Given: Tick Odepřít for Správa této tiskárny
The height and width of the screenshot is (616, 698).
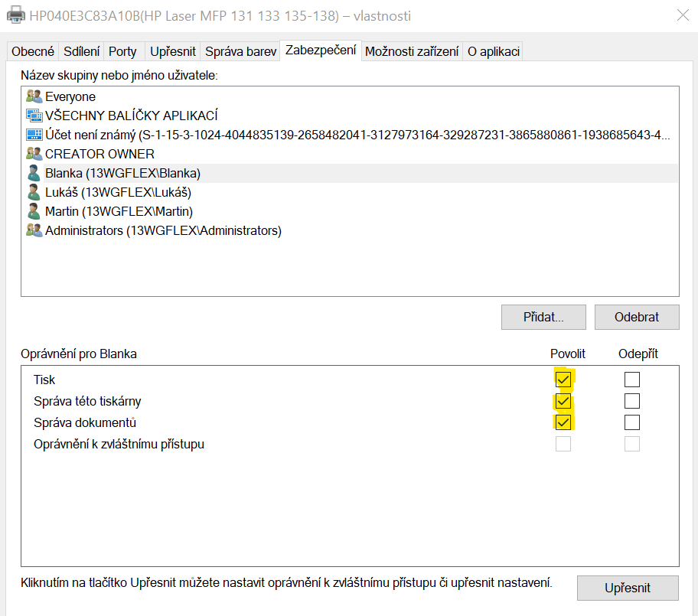Looking at the screenshot, I should [x=631, y=401].
